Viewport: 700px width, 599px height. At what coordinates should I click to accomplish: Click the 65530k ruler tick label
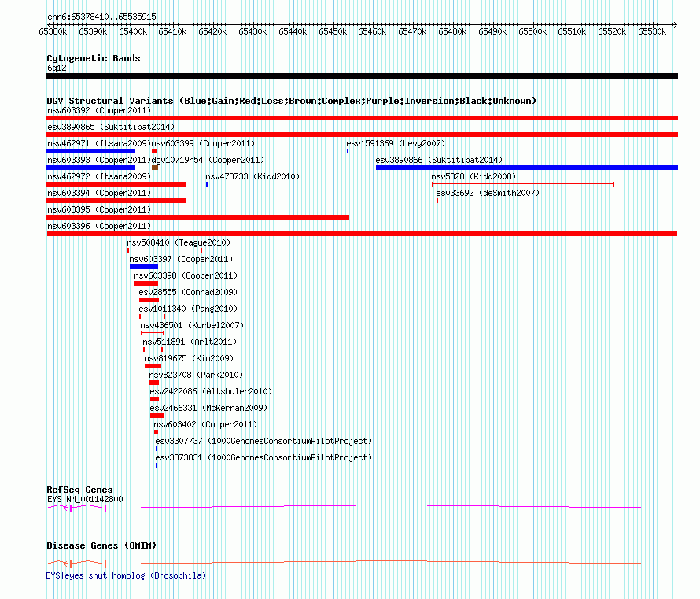point(652,31)
